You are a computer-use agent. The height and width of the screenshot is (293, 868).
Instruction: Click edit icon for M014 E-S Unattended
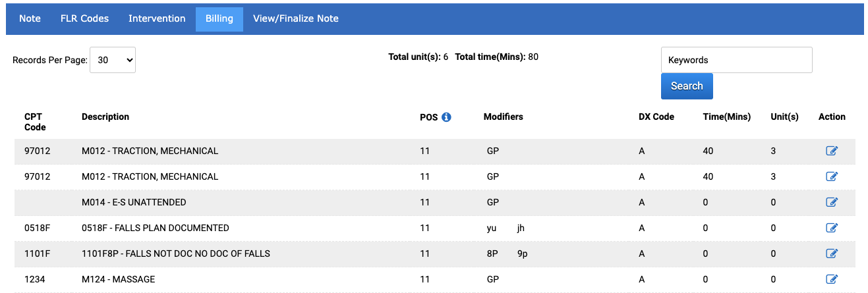(832, 202)
